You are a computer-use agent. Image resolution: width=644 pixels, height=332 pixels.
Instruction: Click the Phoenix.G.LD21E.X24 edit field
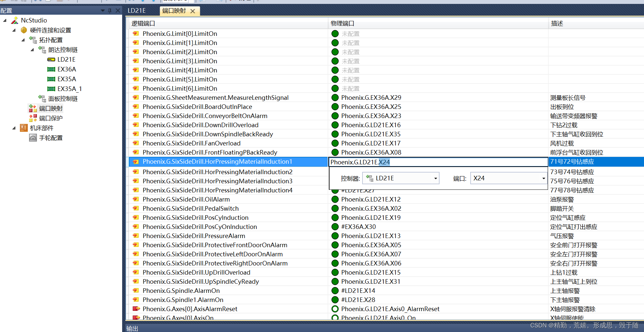coord(438,162)
